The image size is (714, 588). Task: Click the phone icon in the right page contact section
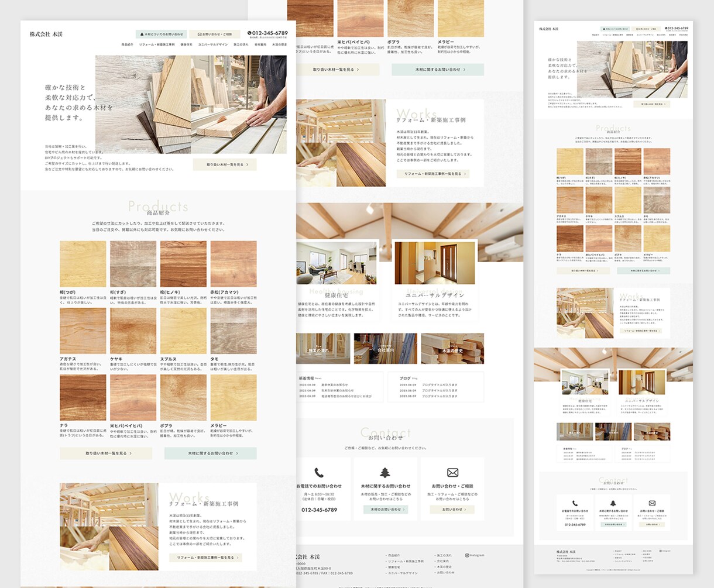pos(575,503)
